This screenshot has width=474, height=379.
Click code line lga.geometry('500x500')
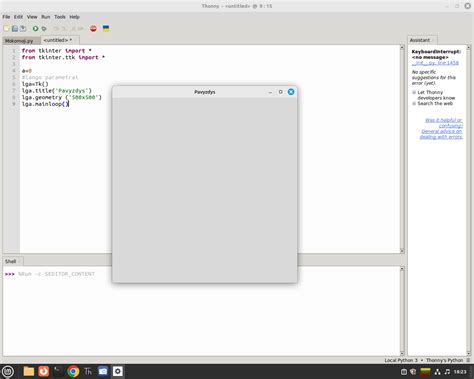pyautogui.click(x=61, y=97)
